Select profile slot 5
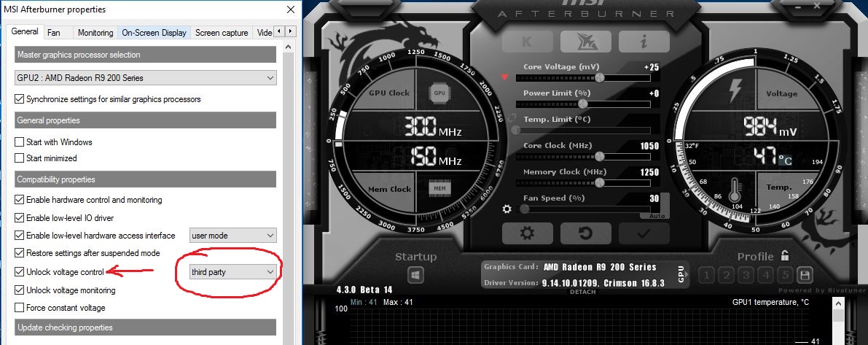 pyautogui.click(x=786, y=275)
